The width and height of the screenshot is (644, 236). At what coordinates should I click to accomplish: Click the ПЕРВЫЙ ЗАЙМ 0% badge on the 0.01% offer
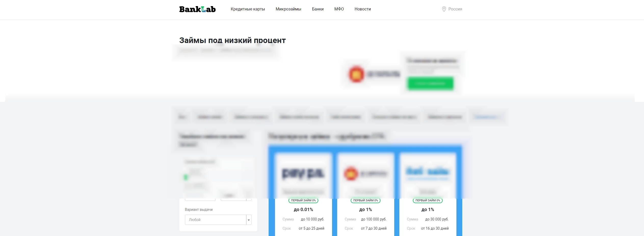coord(303,200)
